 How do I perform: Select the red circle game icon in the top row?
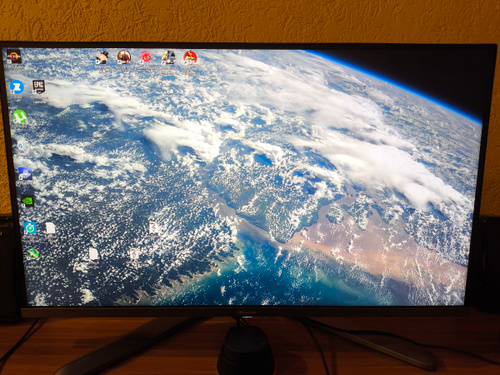(x=190, y=57)
